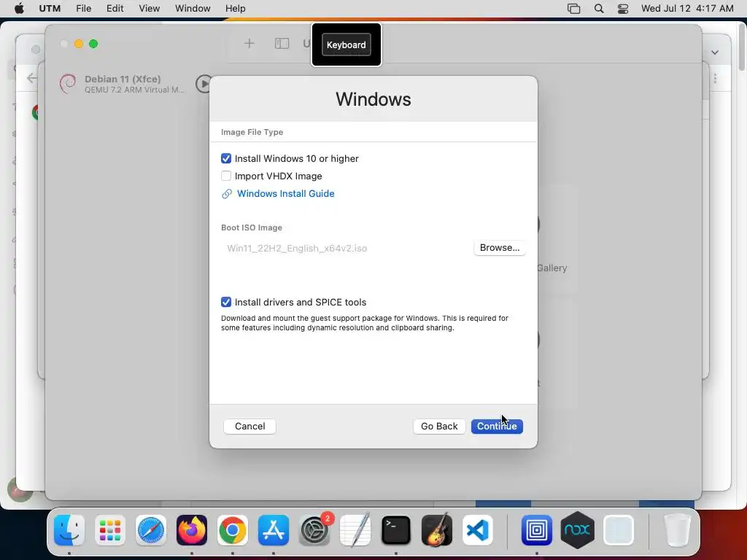Launch Google Chrome from the Dock
The height and width of the screenshot is (560, 747).
(233, 530)
